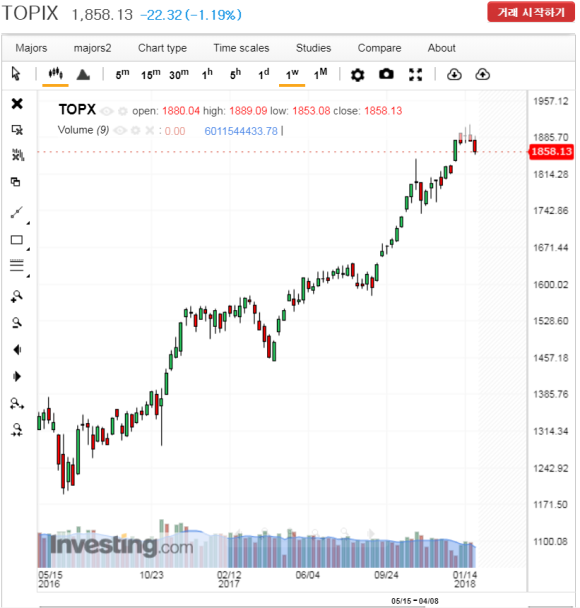This screenshot has height=608, width=580.
Task: Toggle Volume study visibility eye icon
Action: (x=120, y=131)
